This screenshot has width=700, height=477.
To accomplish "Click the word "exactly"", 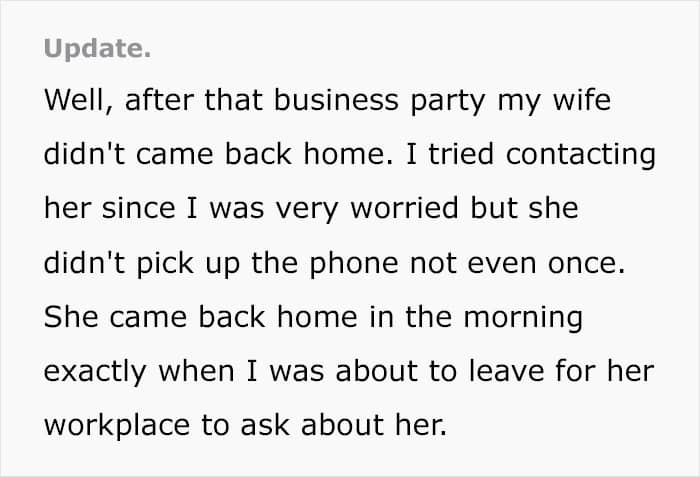I will pos(95,372).
